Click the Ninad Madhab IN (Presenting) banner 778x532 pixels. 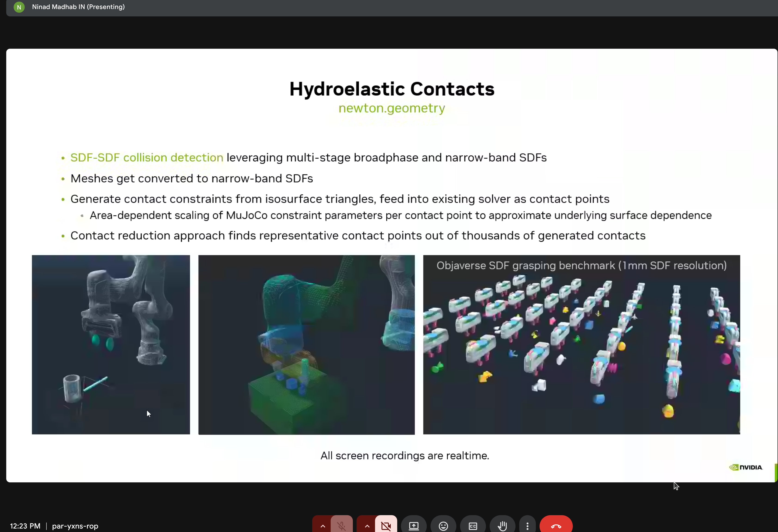78,7
